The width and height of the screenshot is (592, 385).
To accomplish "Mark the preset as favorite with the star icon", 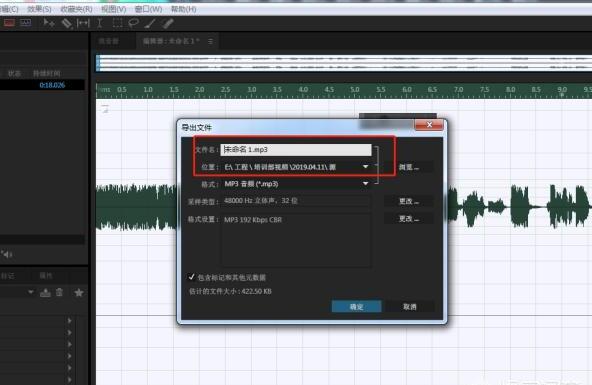I will 79,293.
